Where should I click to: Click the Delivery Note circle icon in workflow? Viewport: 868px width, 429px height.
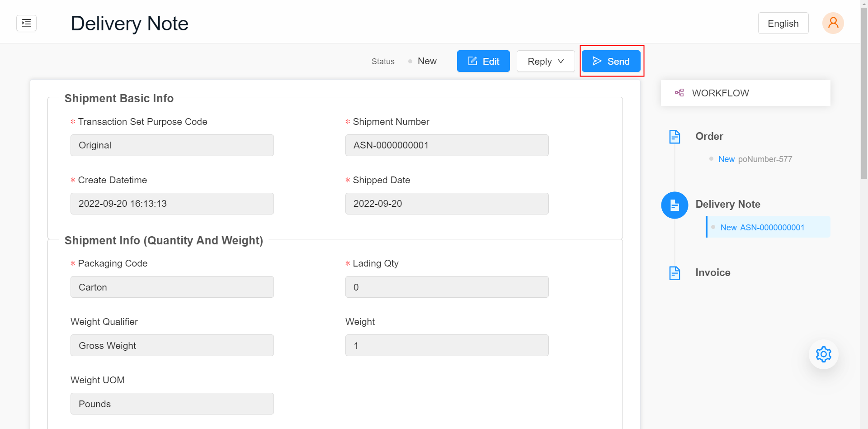tap(675, 205)
